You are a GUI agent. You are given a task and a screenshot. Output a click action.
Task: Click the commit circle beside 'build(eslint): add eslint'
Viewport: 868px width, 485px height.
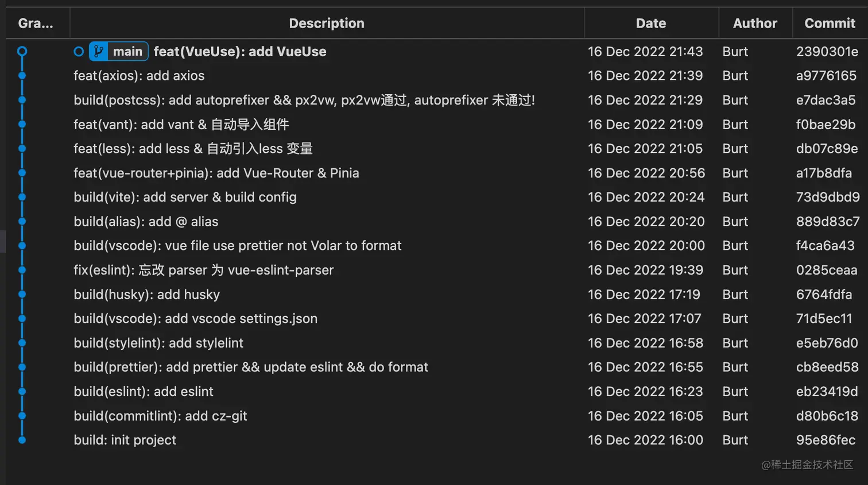pyautogui.click(x=22, y=391)
